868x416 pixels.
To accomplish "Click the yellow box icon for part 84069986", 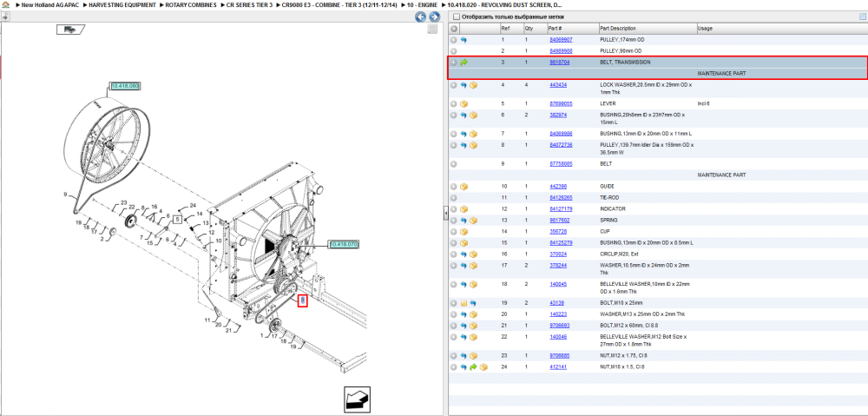I will pyautogui.click(x=473, y=134).
